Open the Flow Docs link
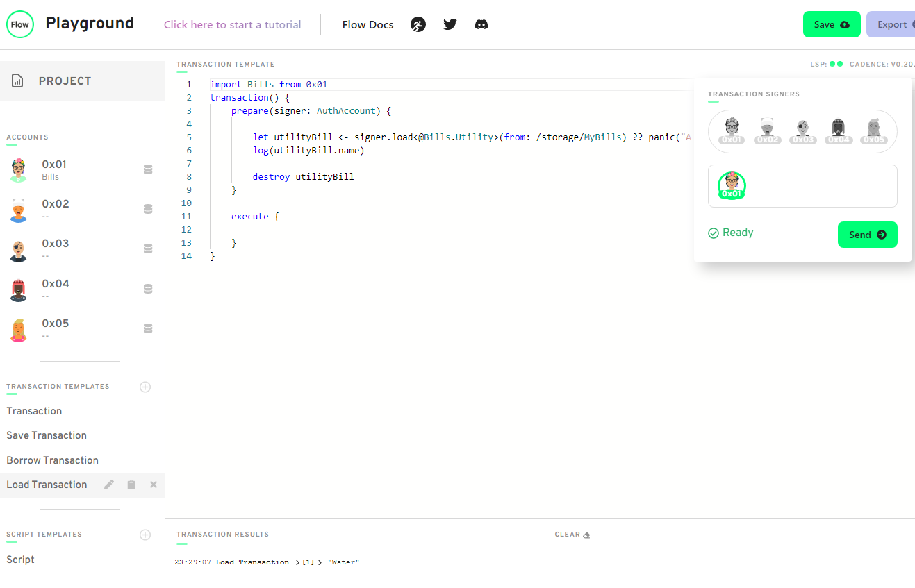Screen dimensions: 915x588 [368, 25]
